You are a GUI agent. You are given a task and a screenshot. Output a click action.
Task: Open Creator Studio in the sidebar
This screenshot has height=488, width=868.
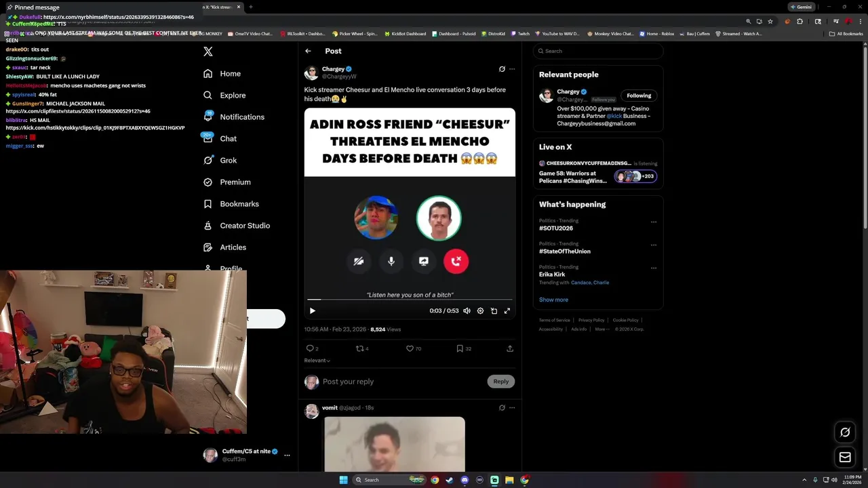click(x=236, y=226)
